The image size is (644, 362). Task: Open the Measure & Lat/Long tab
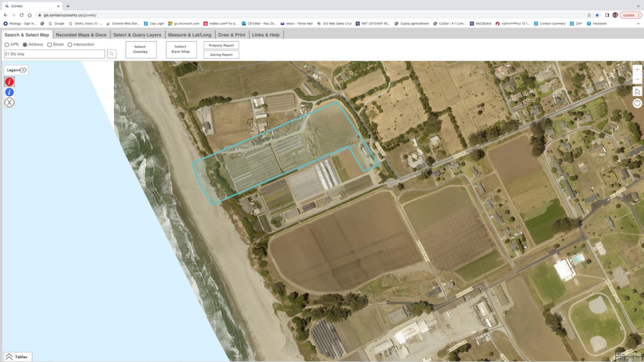[190, 35]
